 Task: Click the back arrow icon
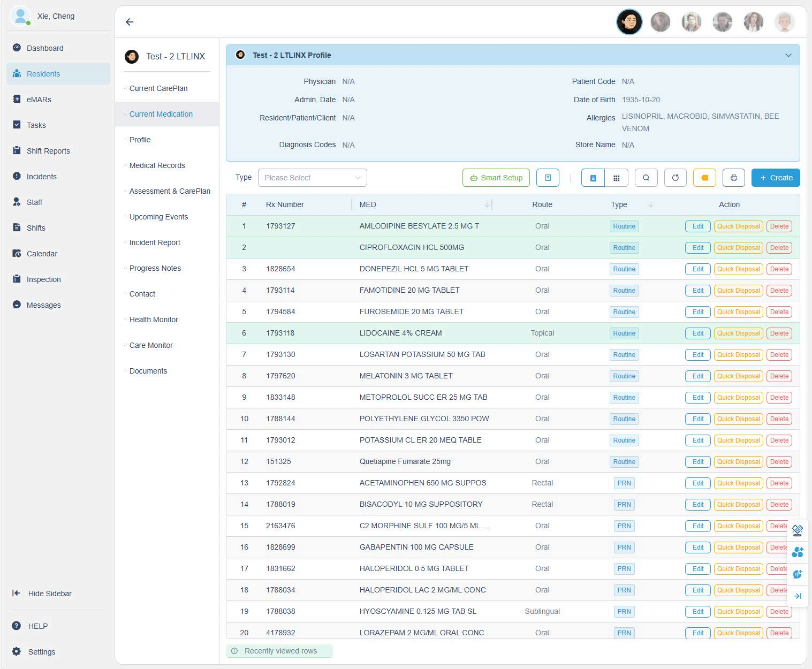[130, 22]
